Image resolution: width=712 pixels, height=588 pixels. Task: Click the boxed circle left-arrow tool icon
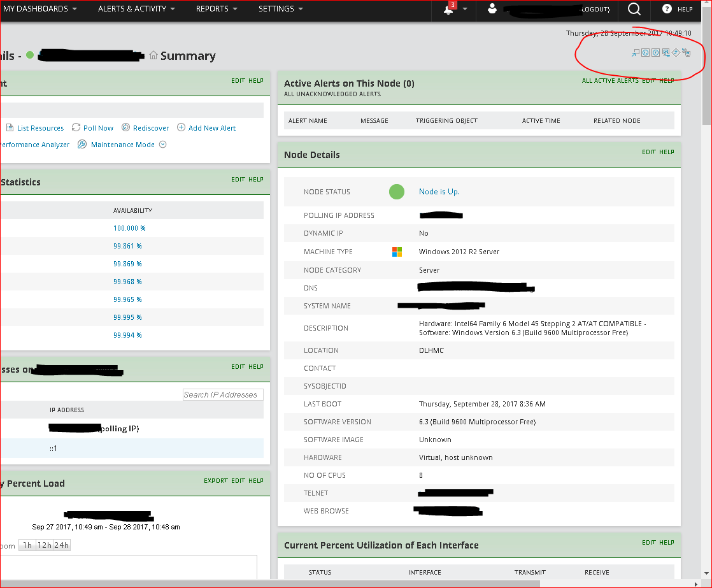tap(645, 53)
